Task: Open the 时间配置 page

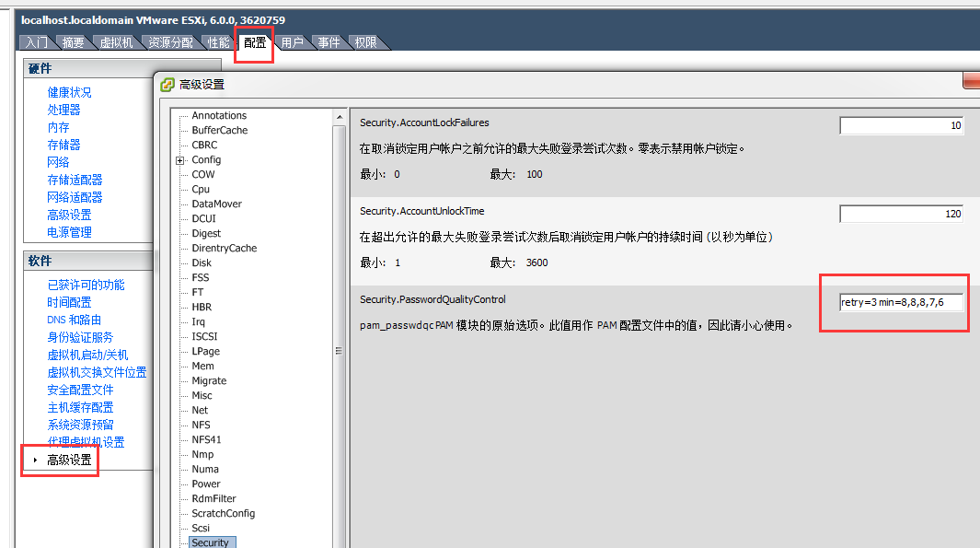Action: click(x=69, y=302)
